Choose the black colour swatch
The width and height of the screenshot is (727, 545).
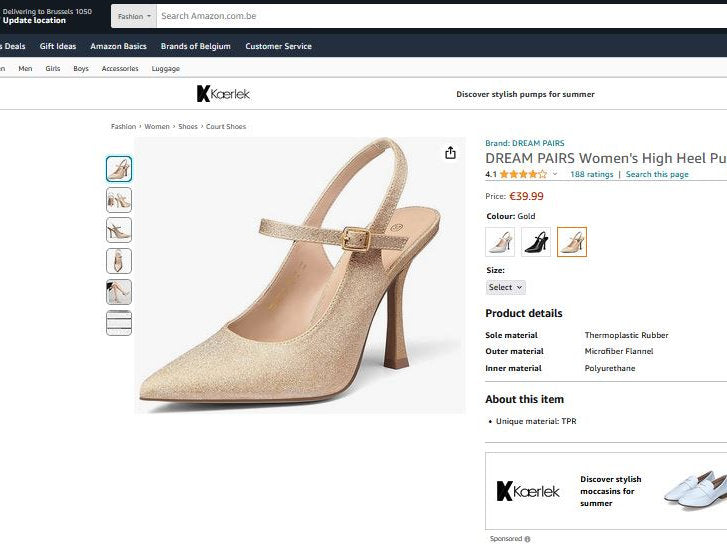pyautogui.click(x=536, y=242)
